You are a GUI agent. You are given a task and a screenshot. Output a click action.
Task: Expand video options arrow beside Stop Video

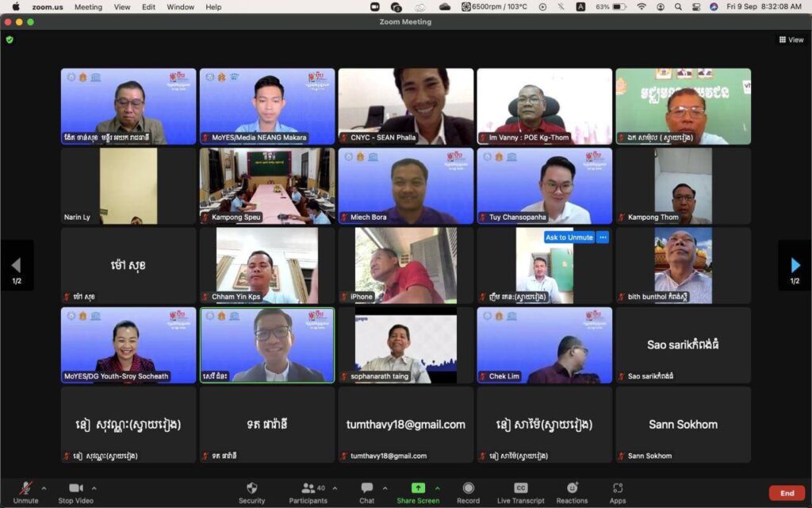coord(94,488)
